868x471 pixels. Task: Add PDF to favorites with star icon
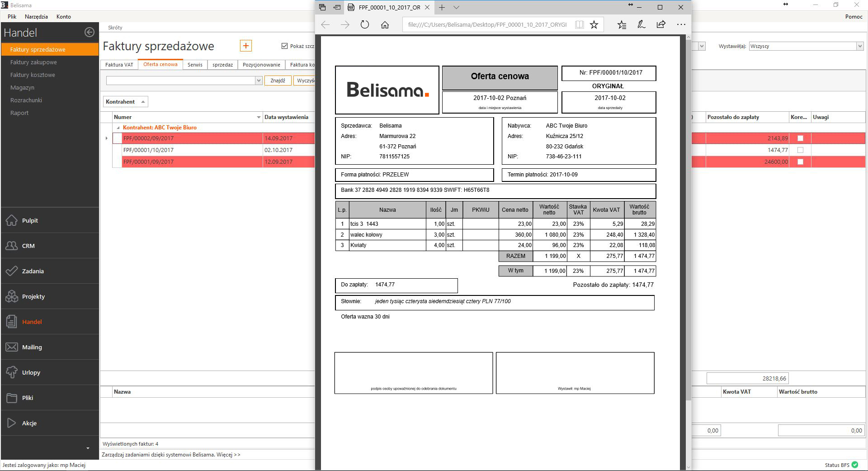coord(594,25)
